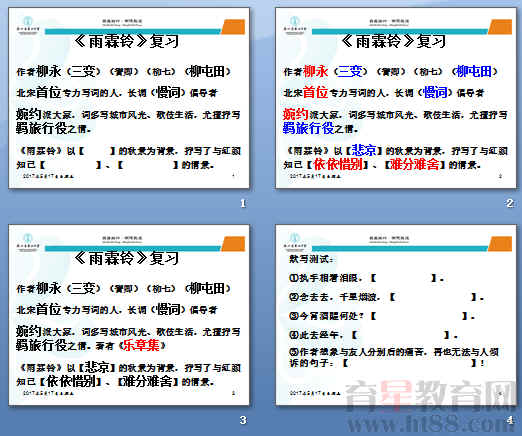522x436 pixels.
Task: Click blue text 三变 on slide 2
Action: pos(350,71)
